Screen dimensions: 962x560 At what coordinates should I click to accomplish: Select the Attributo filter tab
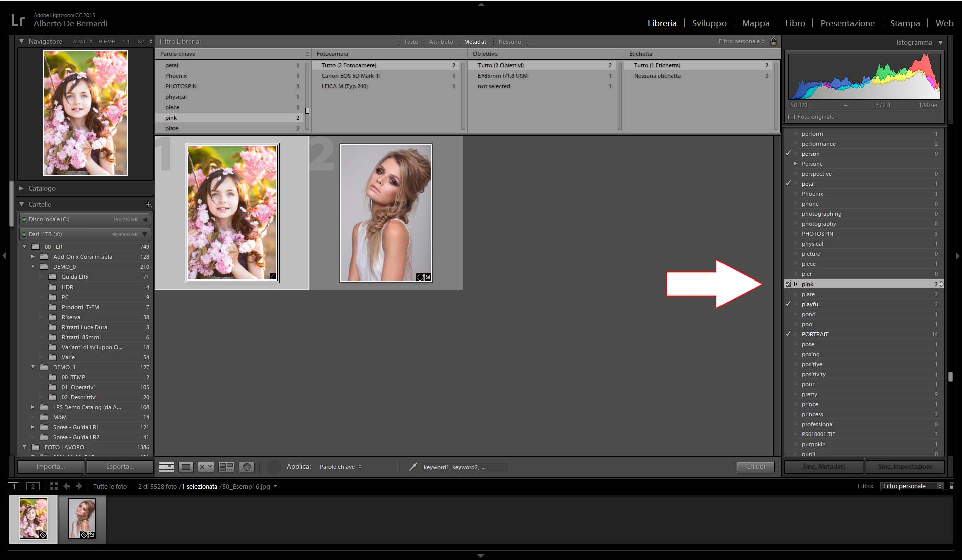click(x=441, y=42)
